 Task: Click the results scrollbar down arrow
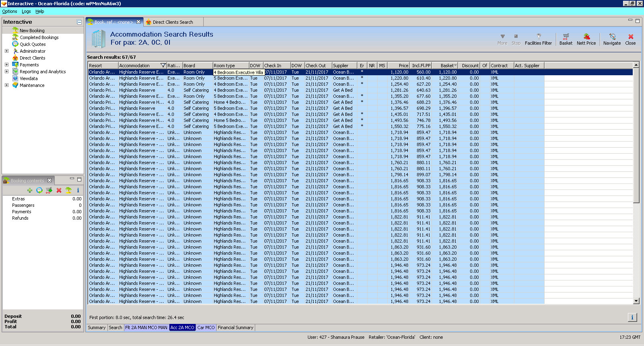(x=636, y=301)
